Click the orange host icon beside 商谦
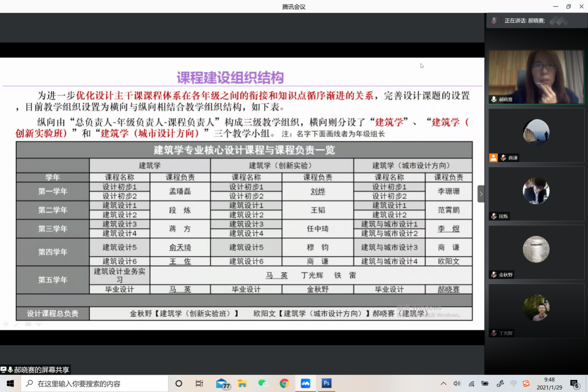Screen dimensions: 588x392 [x=493, y=158]
